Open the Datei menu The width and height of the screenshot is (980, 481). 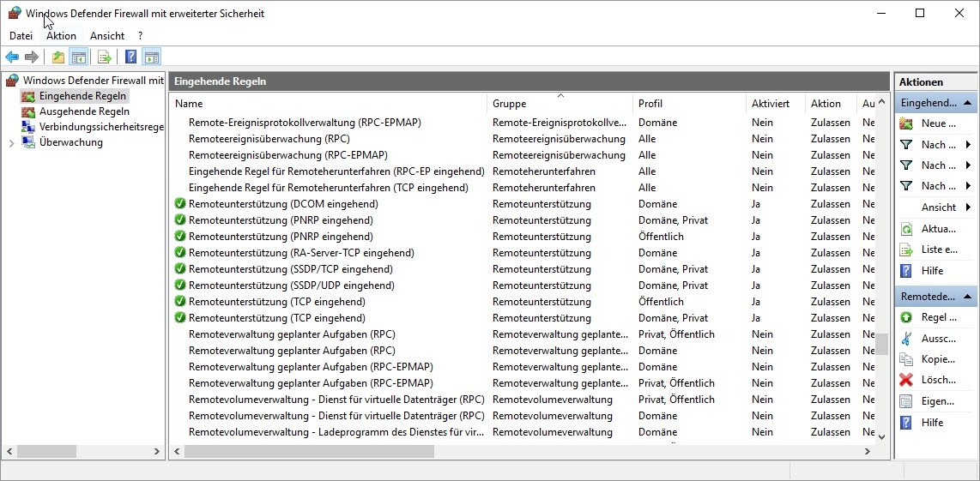tap(21, 36)
